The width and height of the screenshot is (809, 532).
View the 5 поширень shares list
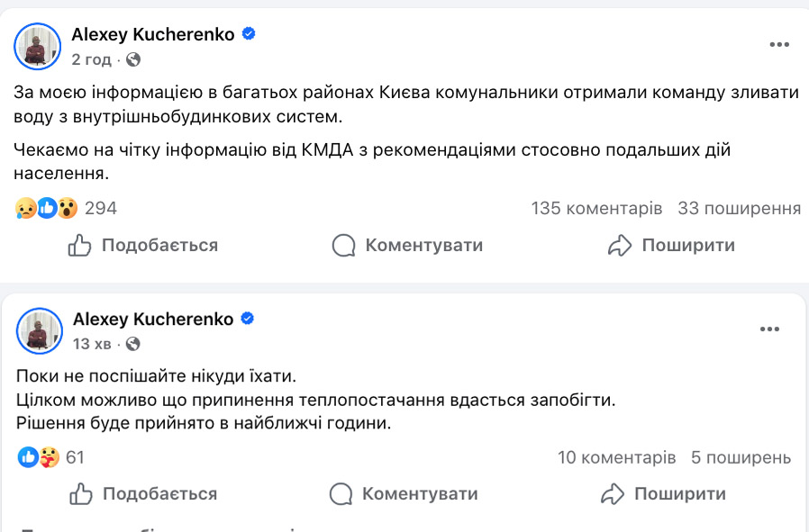741,457
